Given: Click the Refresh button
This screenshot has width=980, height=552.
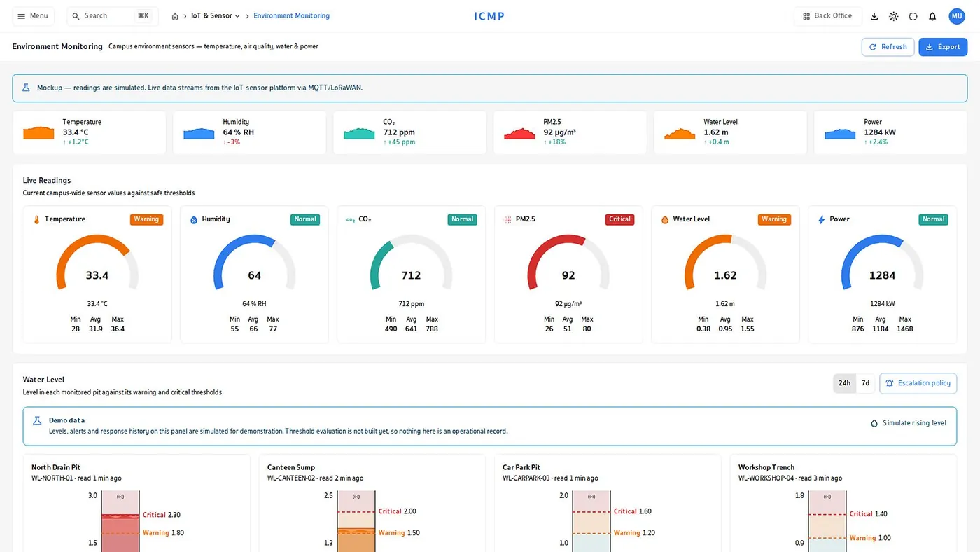Looking at the screenshot, I should (888, 47).
